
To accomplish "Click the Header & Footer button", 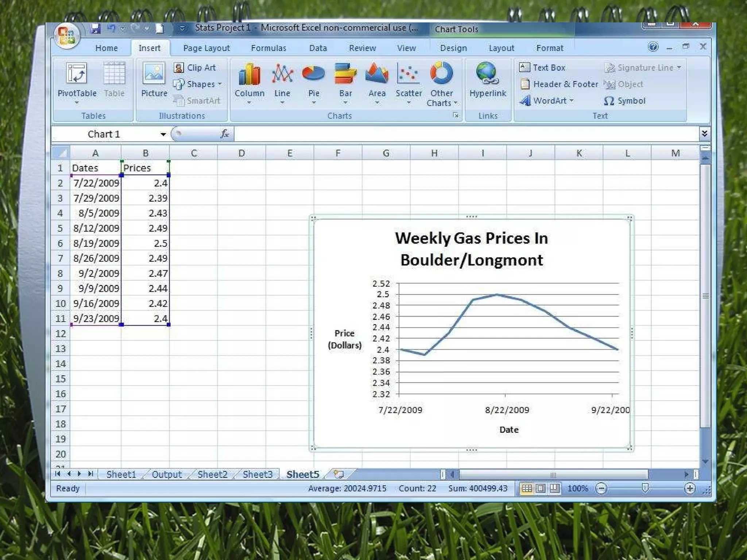I will click(559, 84).
